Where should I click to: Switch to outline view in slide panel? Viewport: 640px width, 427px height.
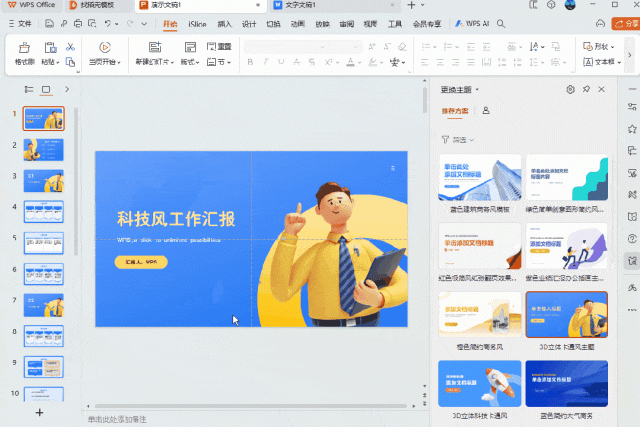29,89
